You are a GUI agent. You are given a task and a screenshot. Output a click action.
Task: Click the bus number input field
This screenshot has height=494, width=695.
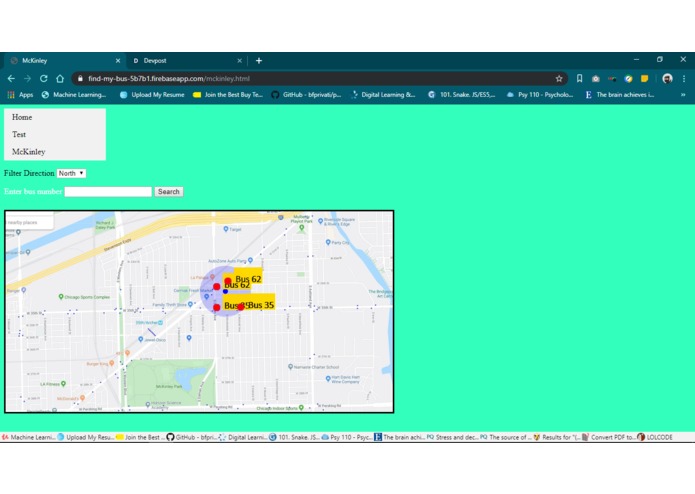[x=108, y=192]
